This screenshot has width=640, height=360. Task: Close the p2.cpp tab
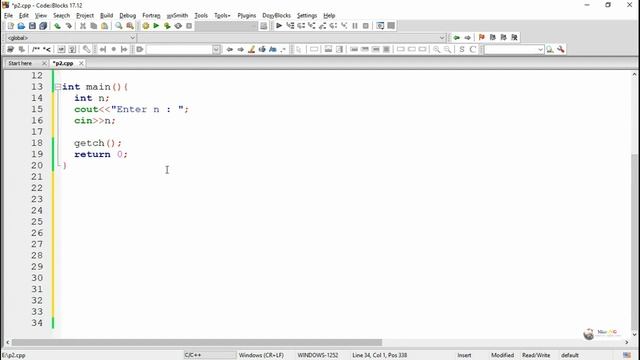[81, 63]
